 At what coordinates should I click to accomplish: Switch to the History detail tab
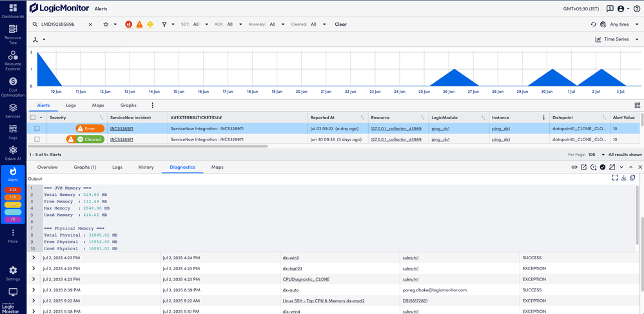click(x=146, y=167)
